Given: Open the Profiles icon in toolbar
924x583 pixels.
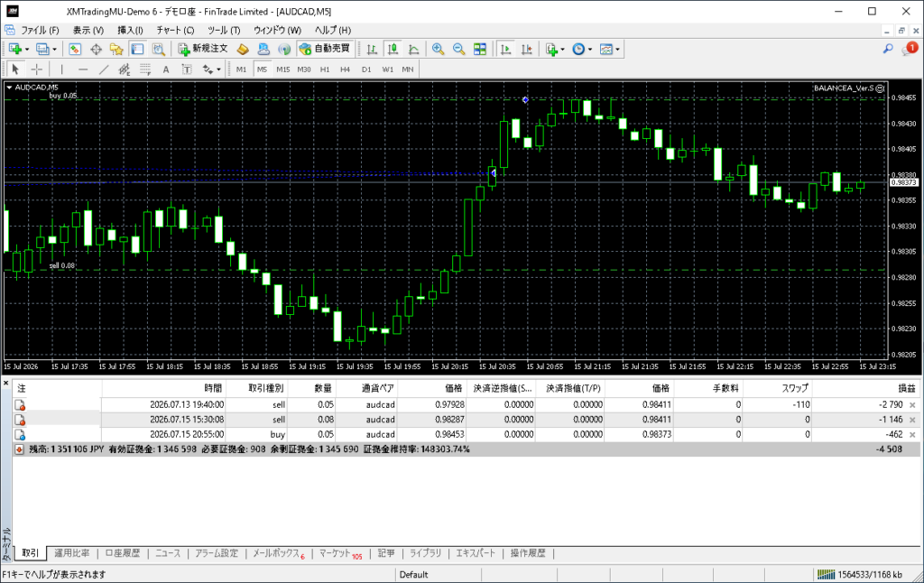Looking at the screenshot, I should [42, 49].
